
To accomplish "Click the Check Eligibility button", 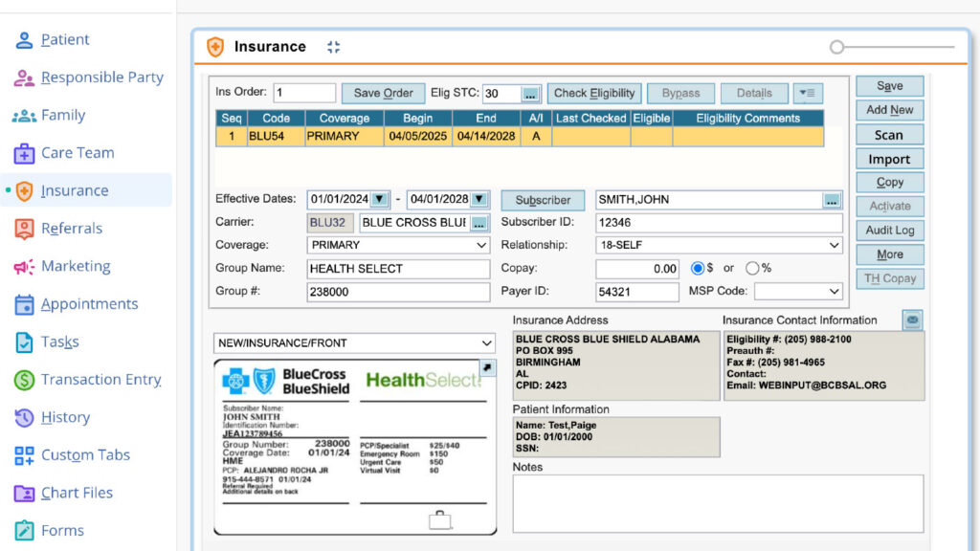I will click(x=593, y=94).
